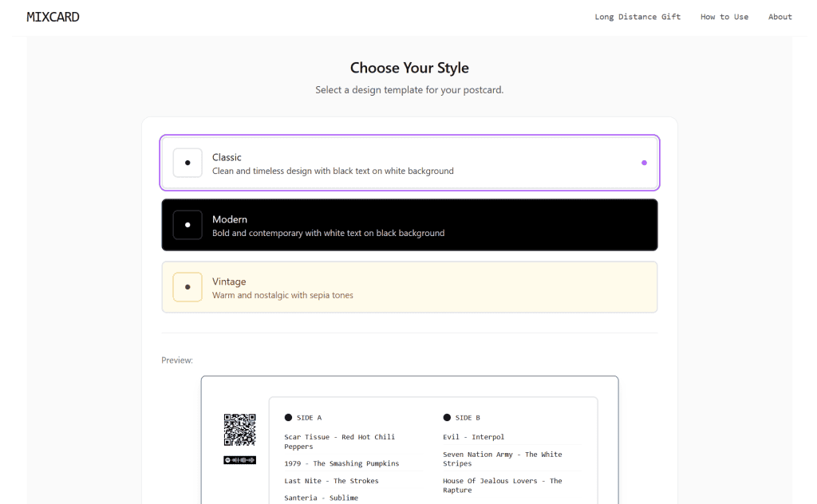The width and height of the screenshot is (817, 504).
Task: Click the sepia square icon beside Vintage
Action: coord(187,287)
